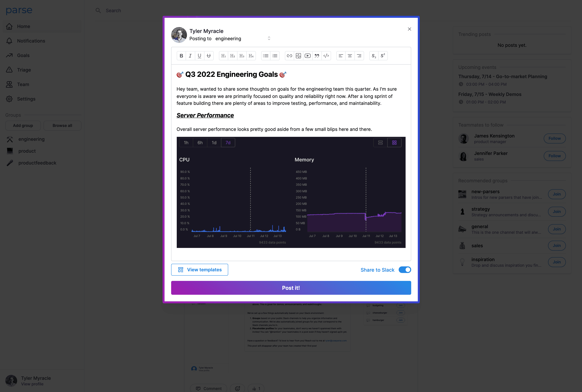
Task: Close the post composer dialog
Action: coord(409,29)
